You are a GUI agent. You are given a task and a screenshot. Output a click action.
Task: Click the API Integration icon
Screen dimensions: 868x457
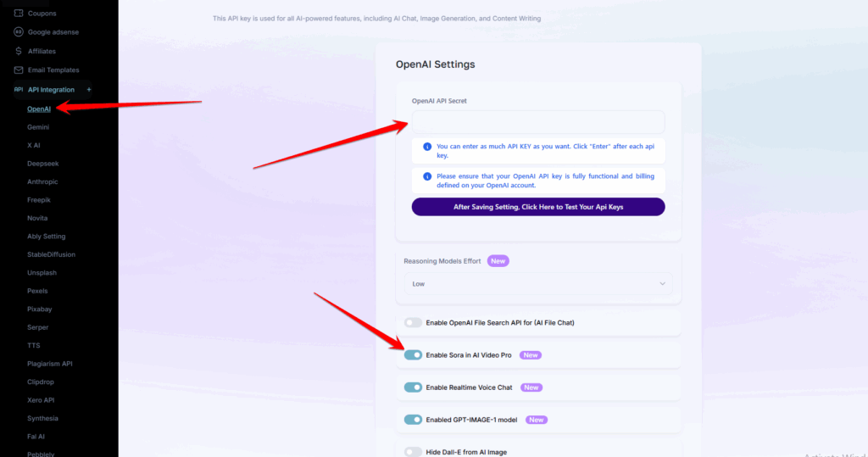click(x=18, y=90)
